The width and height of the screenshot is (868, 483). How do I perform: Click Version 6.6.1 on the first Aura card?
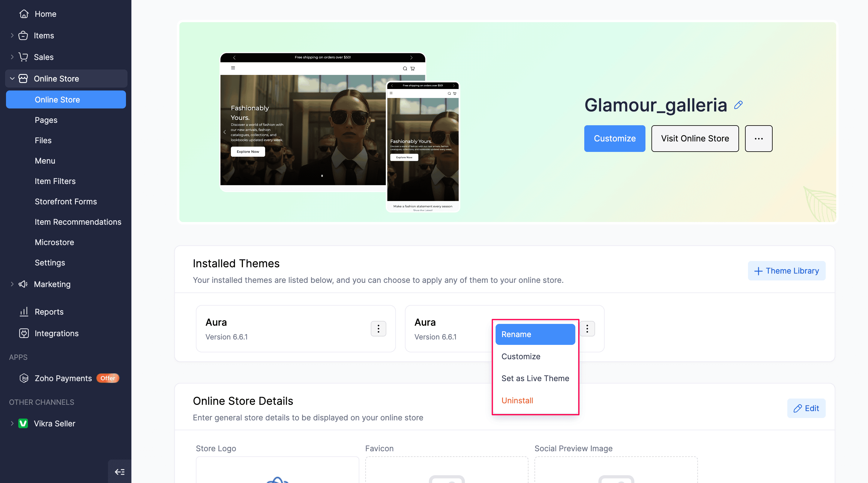(x=226, y=337)
